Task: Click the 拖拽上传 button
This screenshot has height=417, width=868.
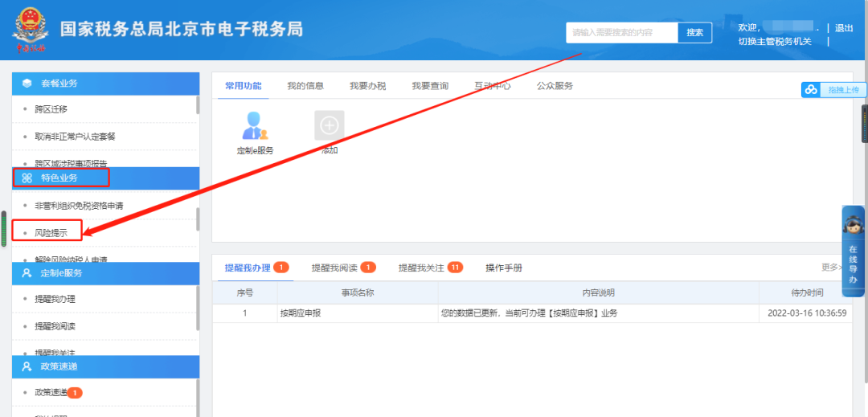Action: [833, 90]
